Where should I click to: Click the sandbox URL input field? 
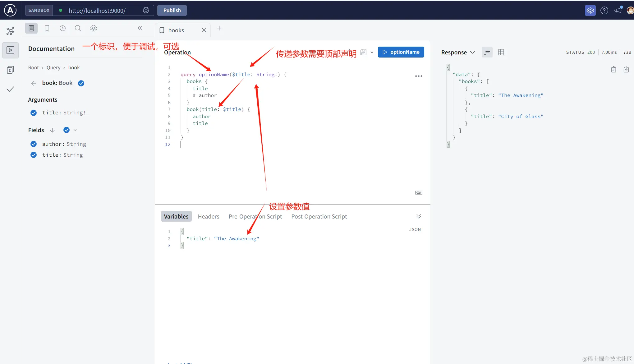pos(97,11)
